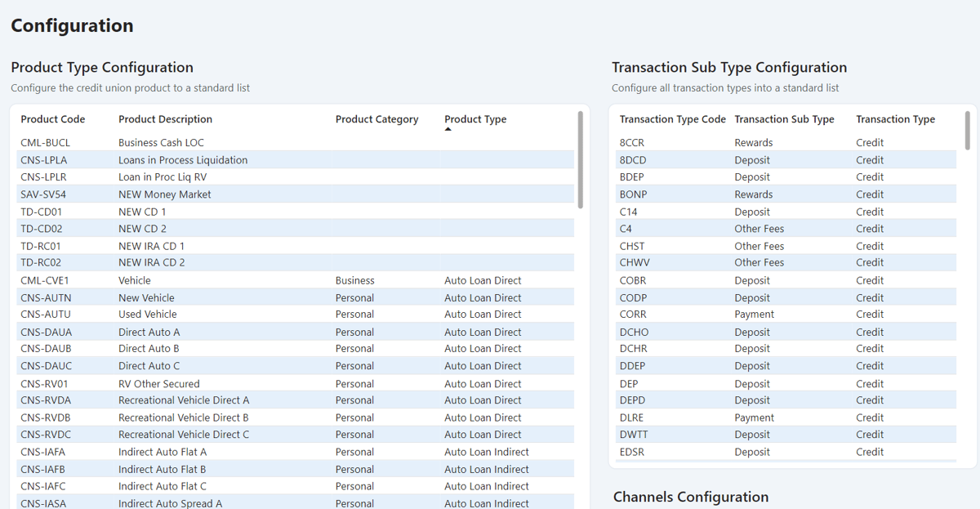Select the 8CCR transaction type code

click(631, 143)
